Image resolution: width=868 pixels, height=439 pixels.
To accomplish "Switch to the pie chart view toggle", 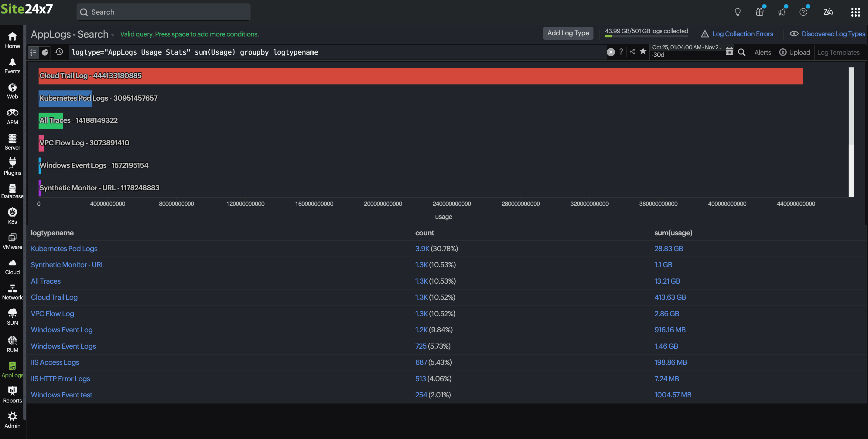I will tap(45, 52).
